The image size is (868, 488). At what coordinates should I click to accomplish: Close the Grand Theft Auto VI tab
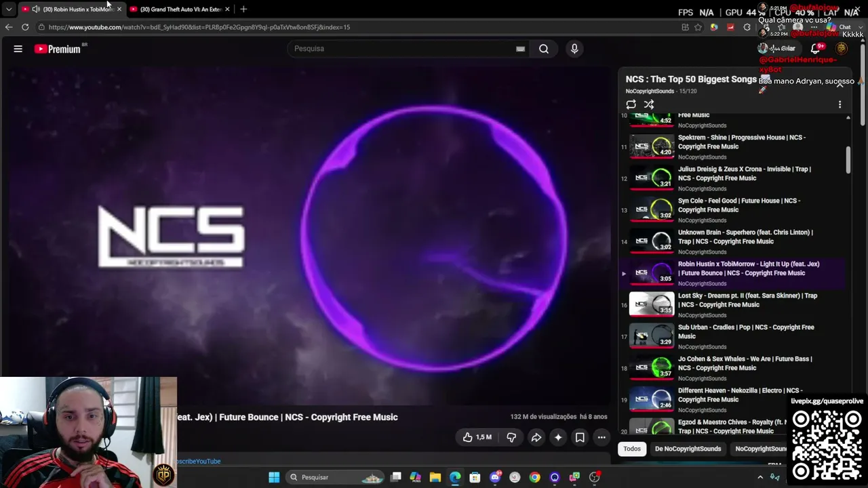click(227, 9)
